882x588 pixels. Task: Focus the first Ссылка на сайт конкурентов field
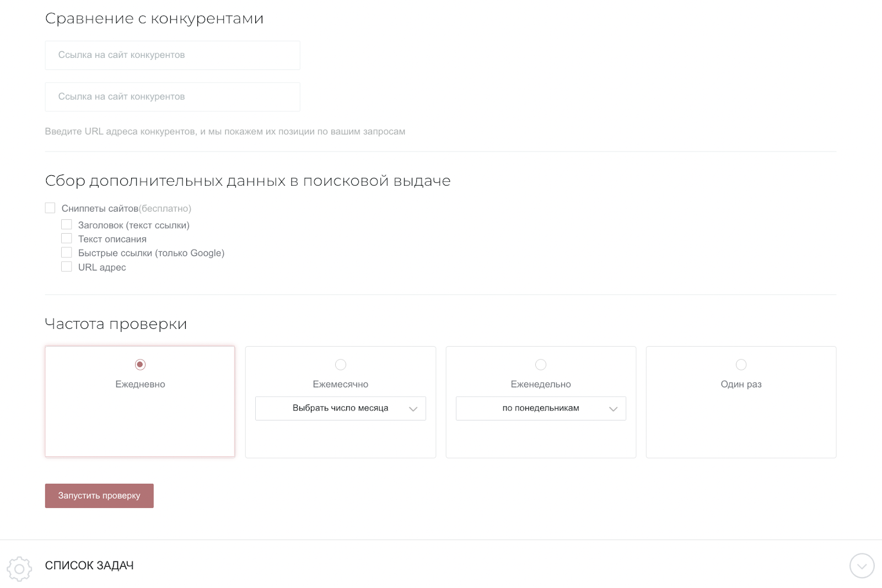coord(173,55)
